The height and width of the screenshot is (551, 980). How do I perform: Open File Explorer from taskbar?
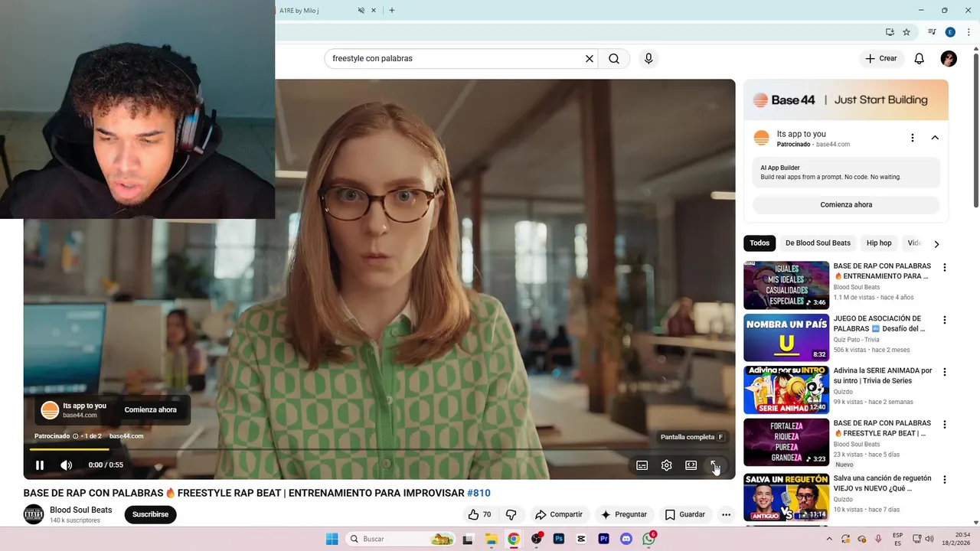[491, 539]
